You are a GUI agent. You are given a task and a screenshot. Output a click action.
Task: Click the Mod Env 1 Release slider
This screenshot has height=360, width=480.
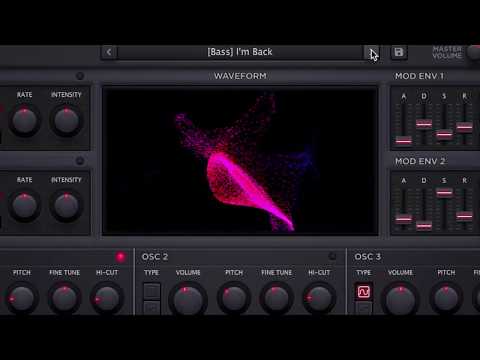[x=464, y=127]
